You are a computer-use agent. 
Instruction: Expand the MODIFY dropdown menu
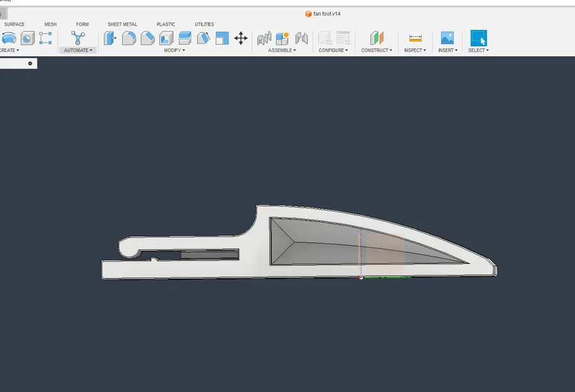click(175, 50)
